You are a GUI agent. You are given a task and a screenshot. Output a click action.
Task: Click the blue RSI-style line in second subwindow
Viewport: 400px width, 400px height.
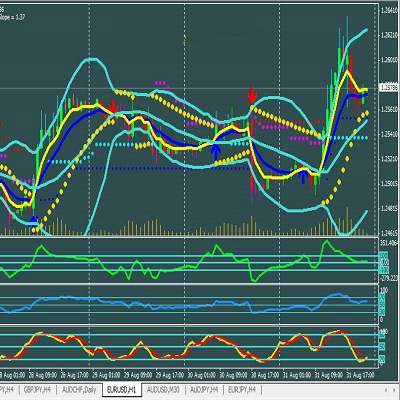pos(183,303)
